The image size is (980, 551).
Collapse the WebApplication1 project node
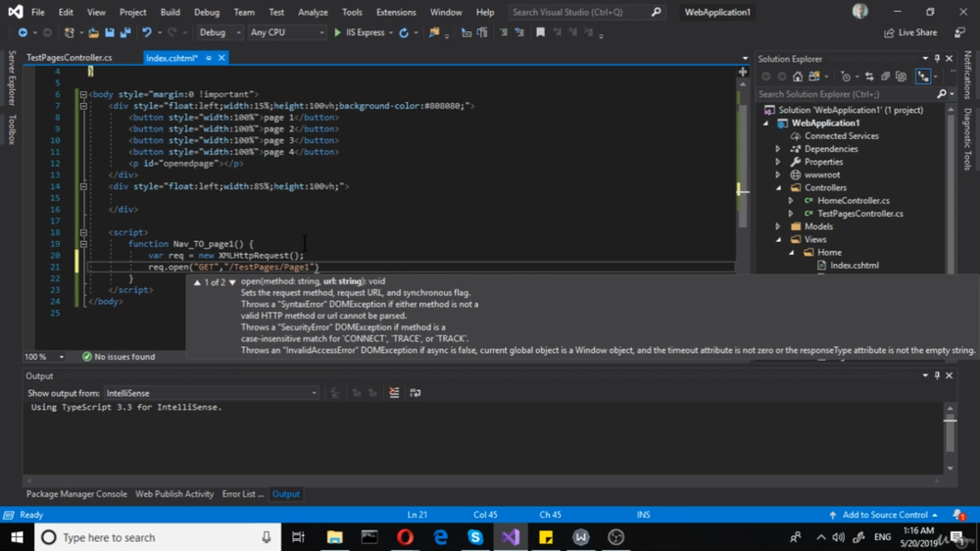pyautogui.click(x=766, y=124)
